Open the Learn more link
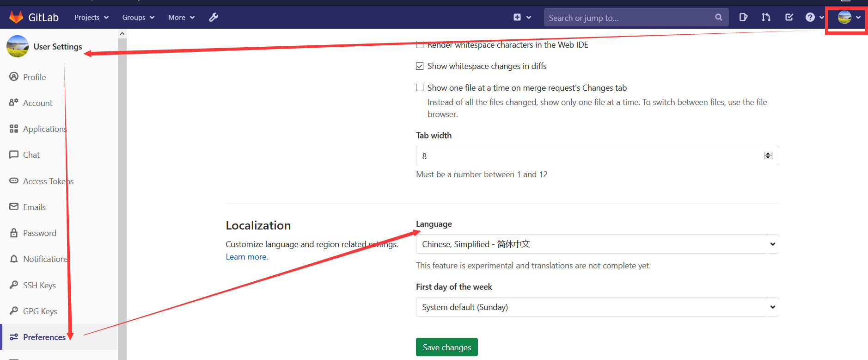 click(246, 256)
